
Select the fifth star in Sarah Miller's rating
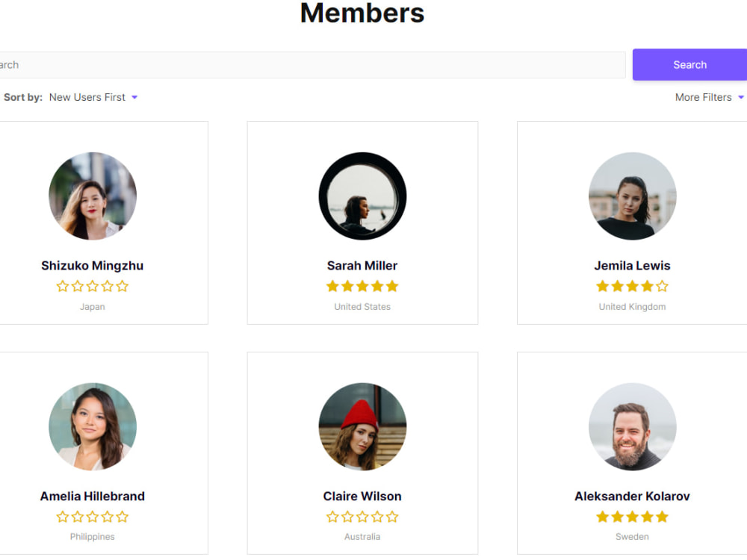pos(392,286)
